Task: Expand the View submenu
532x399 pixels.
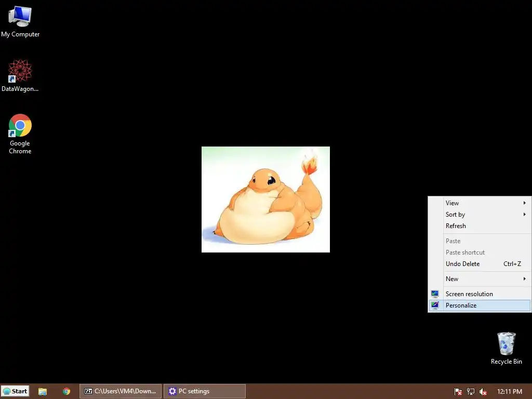Action: pyautogui.click(x=480, y=203)
